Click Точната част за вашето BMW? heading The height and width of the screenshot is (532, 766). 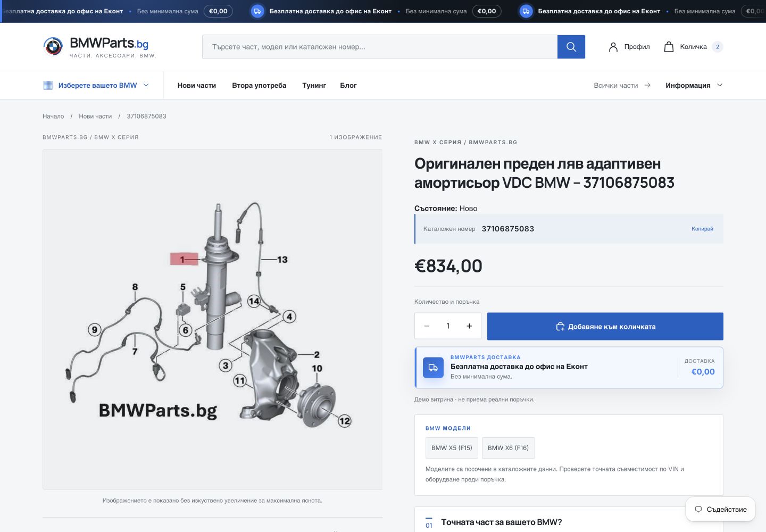pyautogui.click(x=502, y=522)
